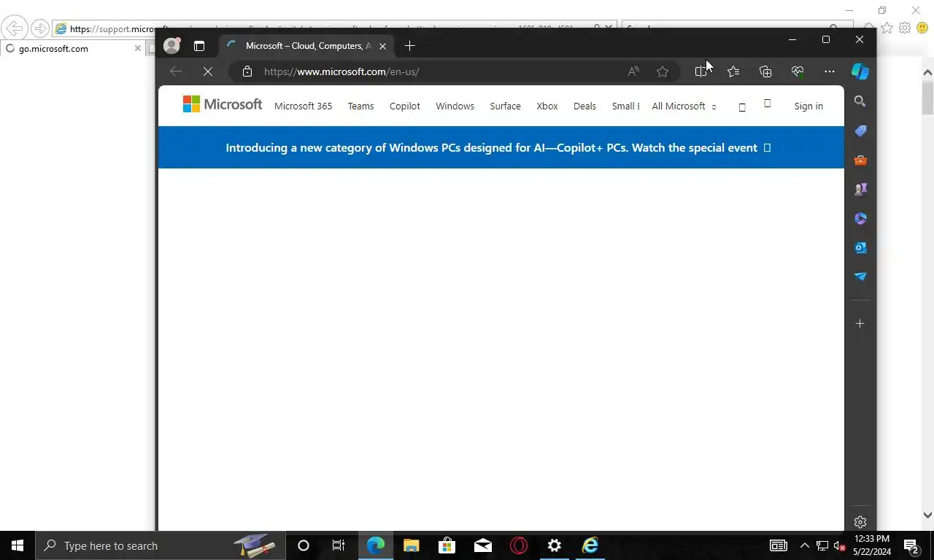Open Microsoft 365 in Edge sidebar
The width and height of the screenshot is (934, 560).
tap(860, 218)
